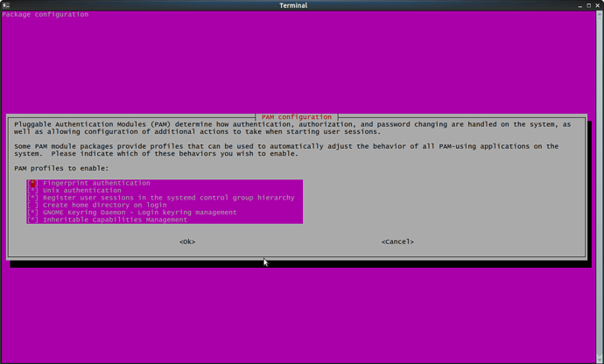Toggle GNOME Keyring Daemon checkbox

[x=32, y=213]
